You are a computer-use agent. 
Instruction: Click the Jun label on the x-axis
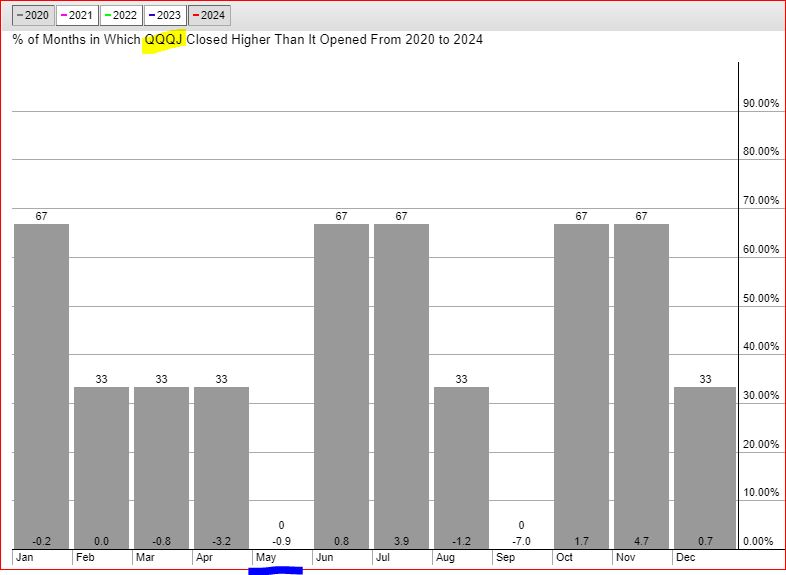[325, 557]
